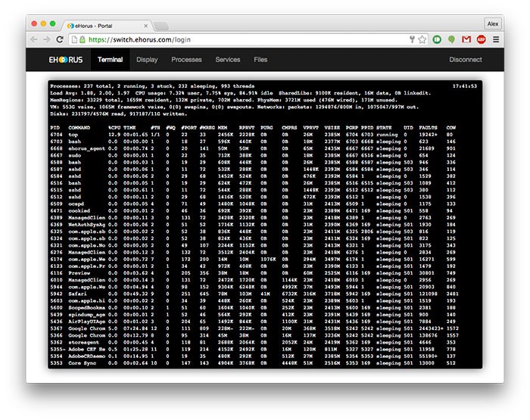Click the Google Chrom row with PID 5367

pos(254,328)
